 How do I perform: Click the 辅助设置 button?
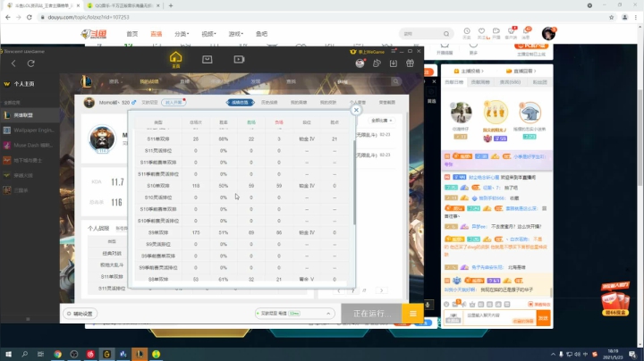coord(80,314)
